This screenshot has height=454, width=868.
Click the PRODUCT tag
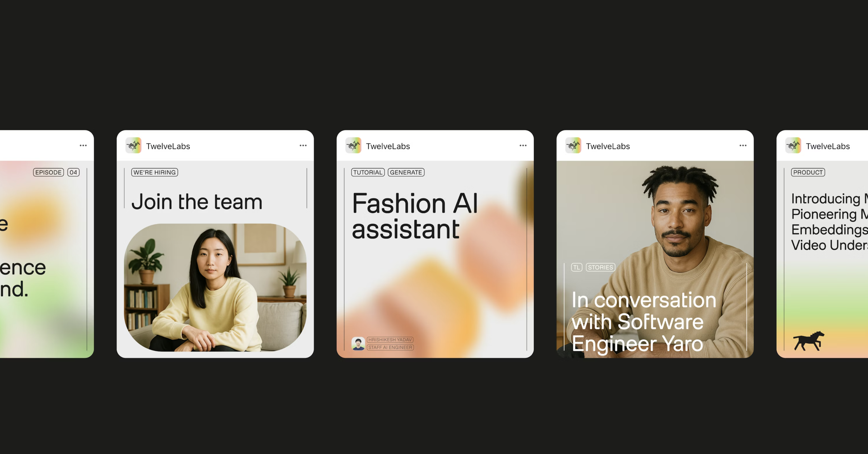808,172
